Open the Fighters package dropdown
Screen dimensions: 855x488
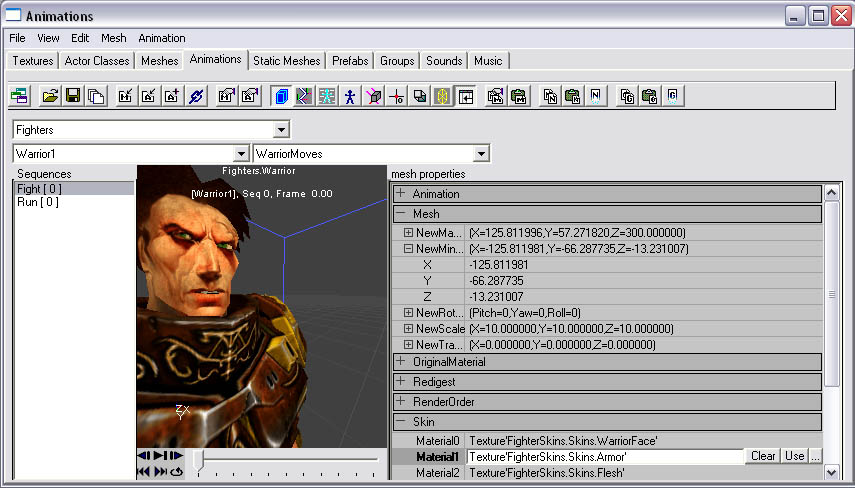pos(281,130)
